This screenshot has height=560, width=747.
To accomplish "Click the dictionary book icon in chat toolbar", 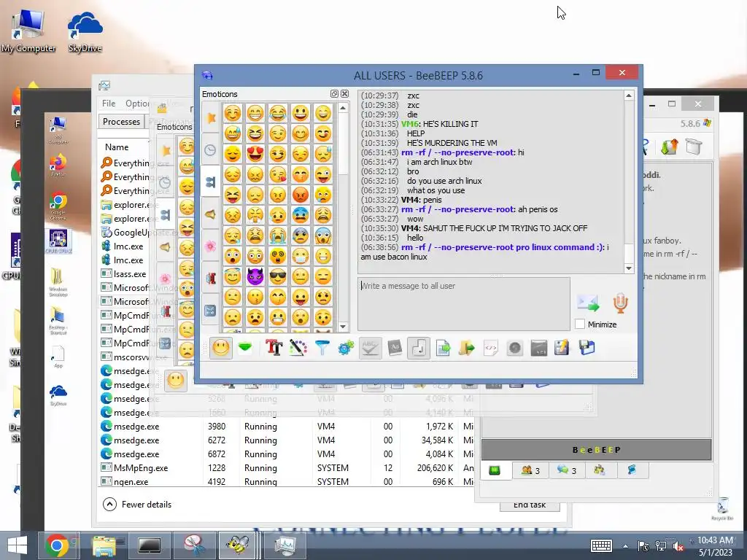I will coord(395,348).
